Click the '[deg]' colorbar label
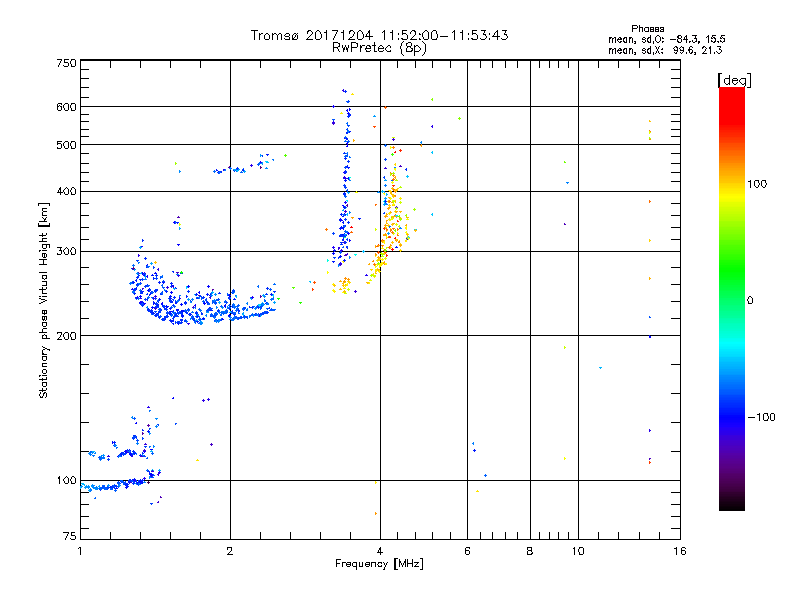800x600 pixels. tap(734, 80)
